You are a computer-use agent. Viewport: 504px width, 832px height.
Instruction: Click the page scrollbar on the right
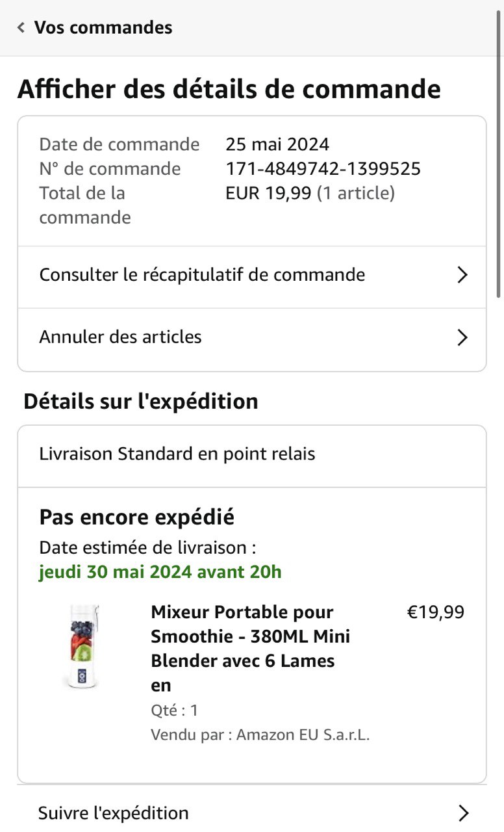tap(499, 162)
